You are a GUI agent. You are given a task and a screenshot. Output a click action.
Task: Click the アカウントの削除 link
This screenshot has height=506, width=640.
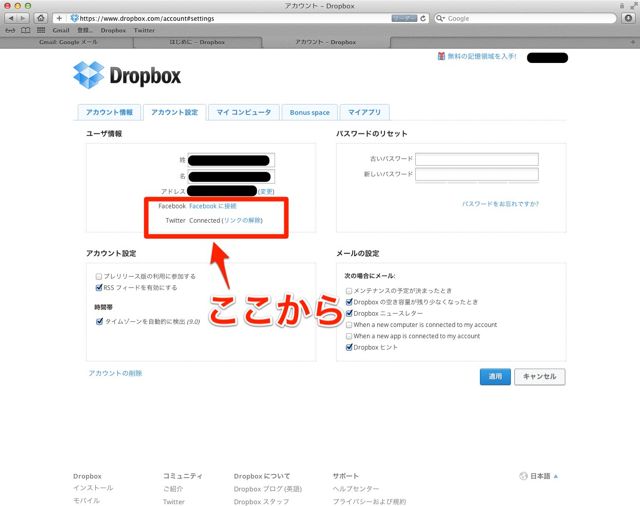tap(115, 373)
